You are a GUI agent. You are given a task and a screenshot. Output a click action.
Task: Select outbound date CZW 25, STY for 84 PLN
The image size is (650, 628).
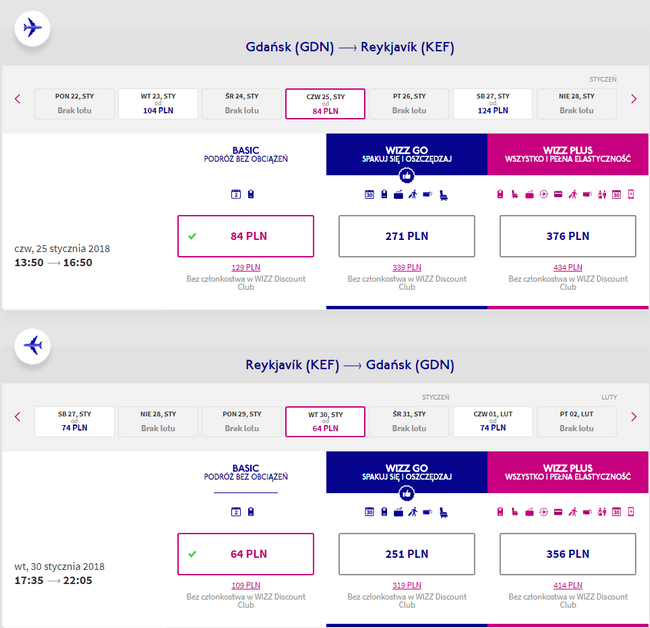click(325, 104)
